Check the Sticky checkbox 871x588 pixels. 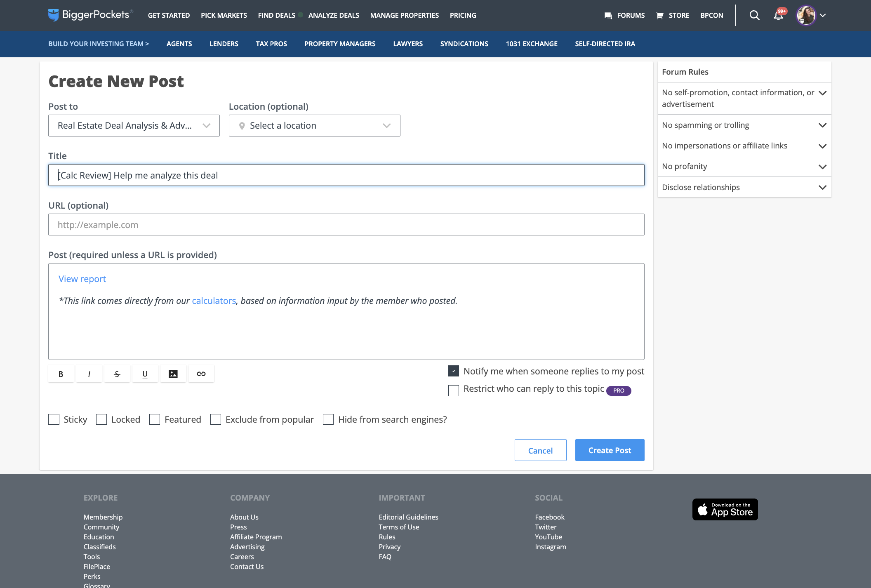pyautogui.click(x=54, y=419)
